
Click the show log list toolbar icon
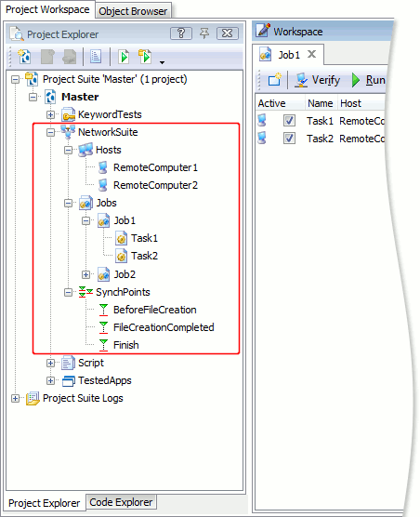pos(96,57)
